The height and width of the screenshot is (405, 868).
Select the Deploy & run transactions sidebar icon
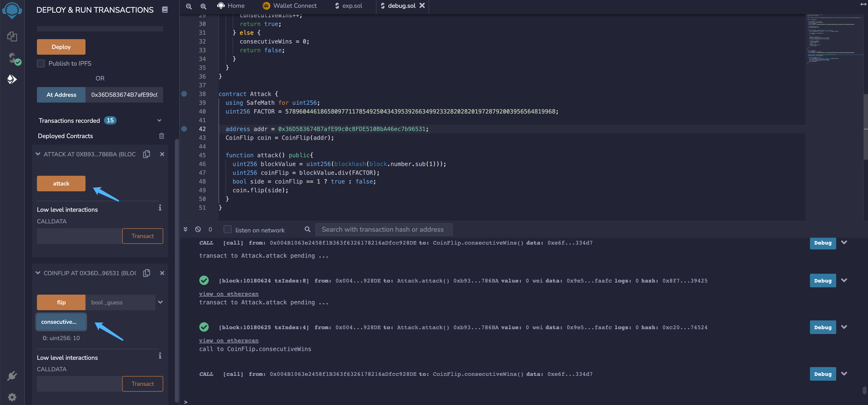12,79
